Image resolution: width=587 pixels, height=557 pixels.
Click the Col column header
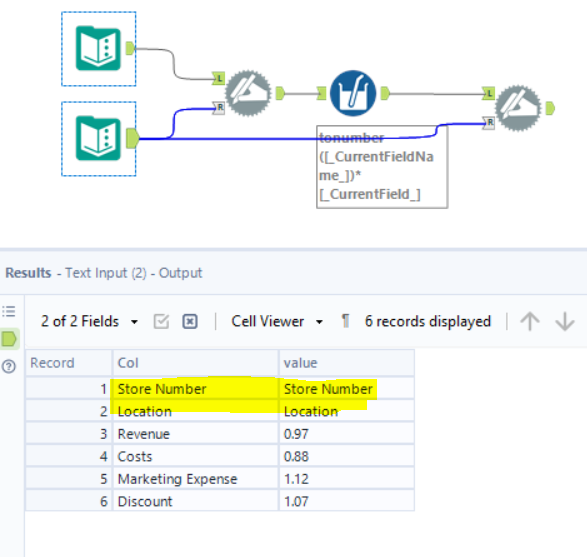[195, 363]
